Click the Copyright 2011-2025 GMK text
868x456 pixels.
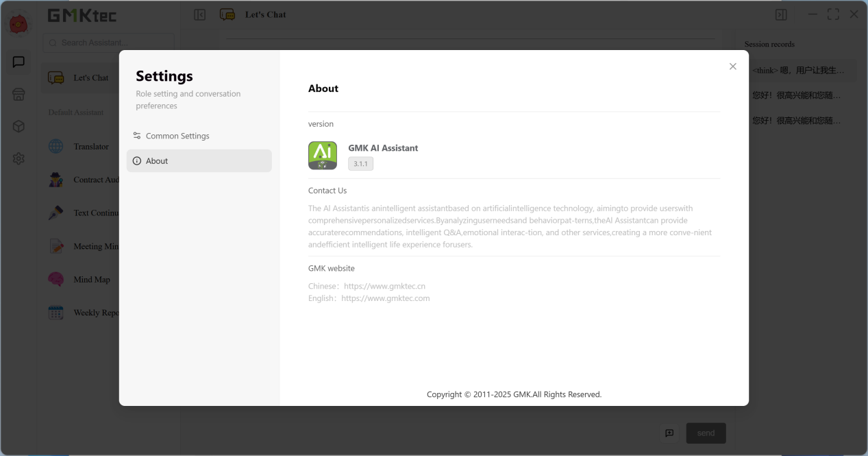[514, 394]
